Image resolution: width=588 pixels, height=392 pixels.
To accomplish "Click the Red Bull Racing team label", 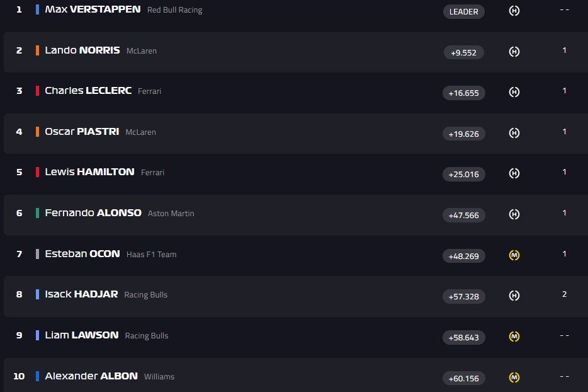I will 174,10.
